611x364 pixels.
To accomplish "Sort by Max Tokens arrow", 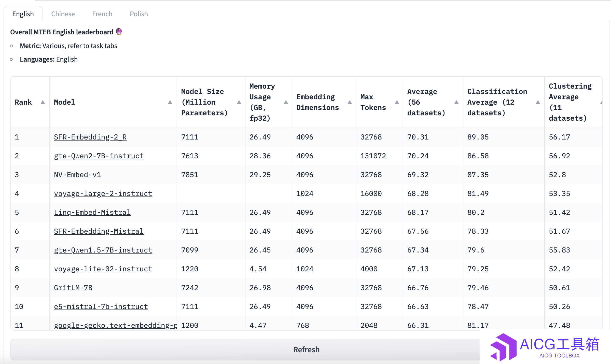I will 397,102.
